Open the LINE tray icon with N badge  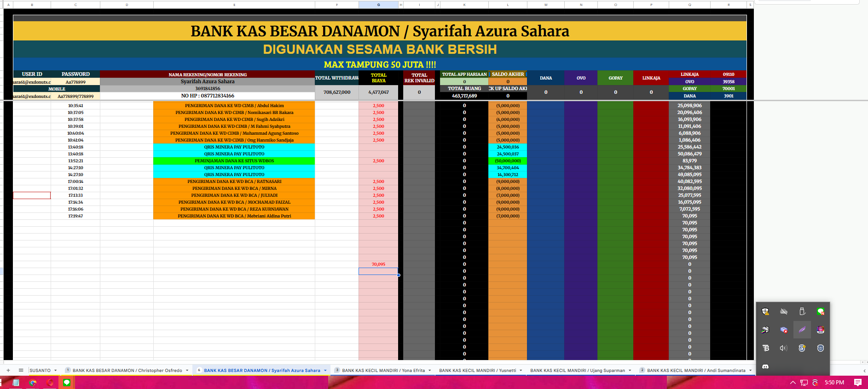tap(821, 311)
